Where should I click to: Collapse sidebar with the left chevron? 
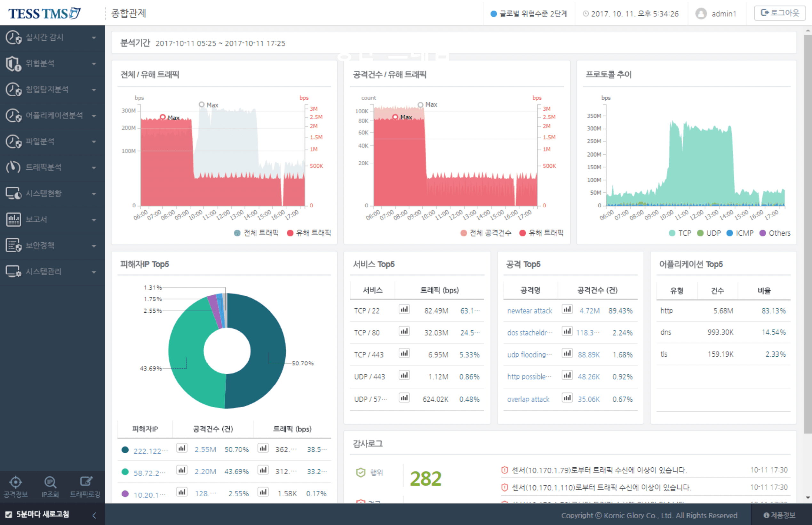pos(94,515)
